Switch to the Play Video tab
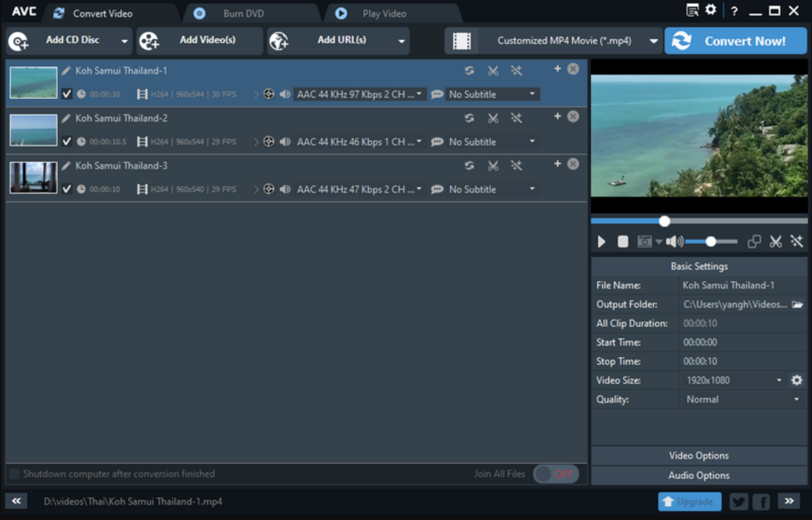The image size is (812, 520). click(x=384, y=13)
